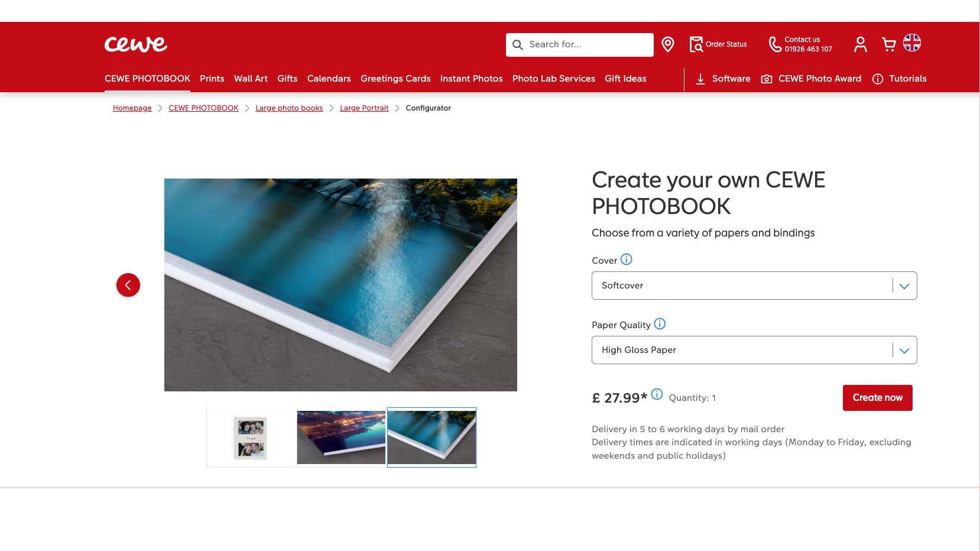980x551 pixels.
Task: Open the Calendars menu
Action: (329, 79)
